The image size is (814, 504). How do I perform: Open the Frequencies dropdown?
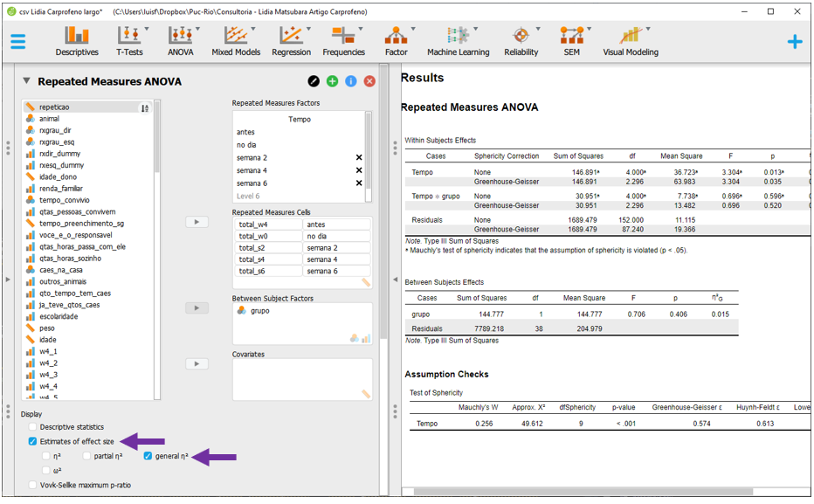[343, 41]
